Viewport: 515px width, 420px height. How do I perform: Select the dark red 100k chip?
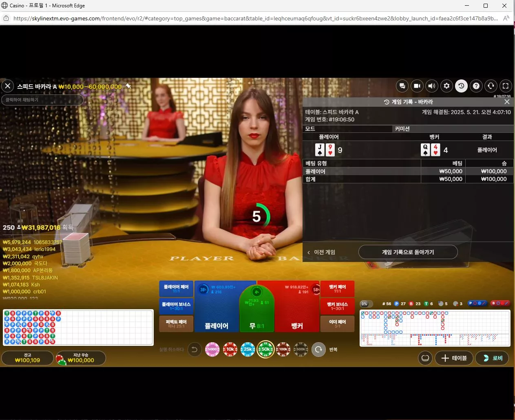click(x=283, y=350)
